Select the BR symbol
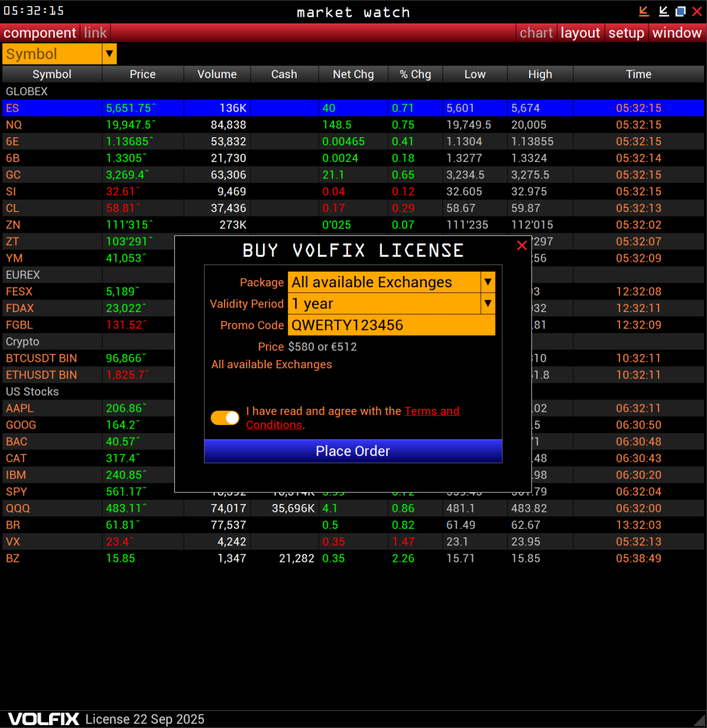Screen dimensions: 707x728 pos(13,525)
